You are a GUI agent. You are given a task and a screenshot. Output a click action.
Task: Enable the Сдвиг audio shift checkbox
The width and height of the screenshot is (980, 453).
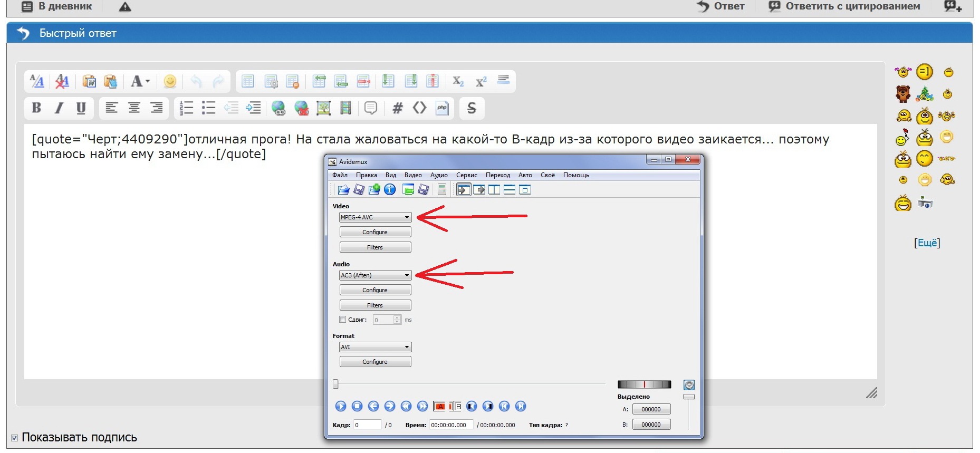click(x=343, y=320)
